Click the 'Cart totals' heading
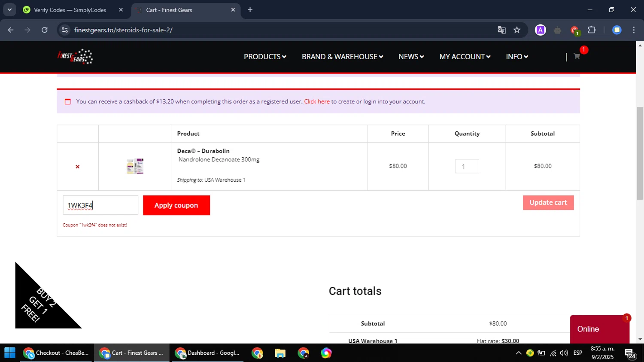The image size is (644, 362). (x=355, y=291)
